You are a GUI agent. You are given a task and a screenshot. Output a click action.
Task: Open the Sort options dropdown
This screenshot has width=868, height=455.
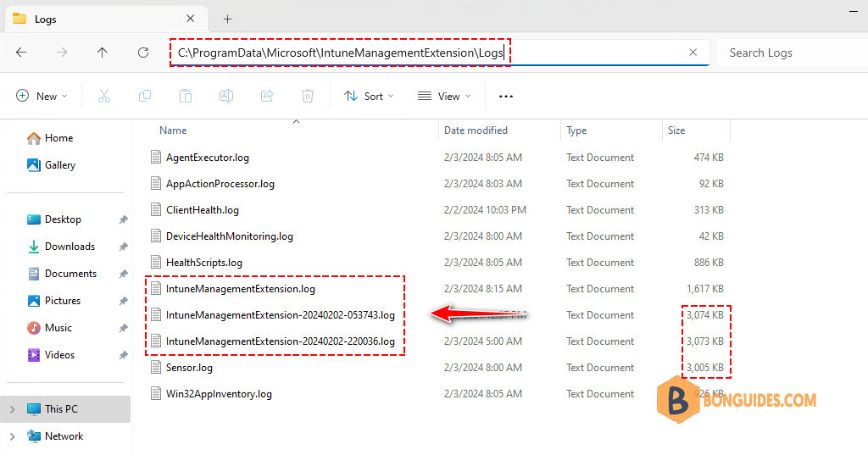pyautogui.click(x=369, y=97)
